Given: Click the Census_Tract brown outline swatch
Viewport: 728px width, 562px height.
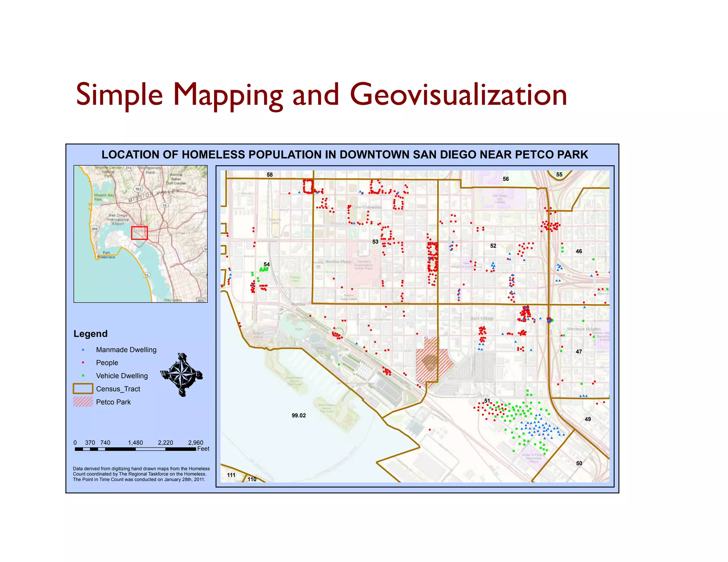Looking at the screenshot, I should (83, 389).
